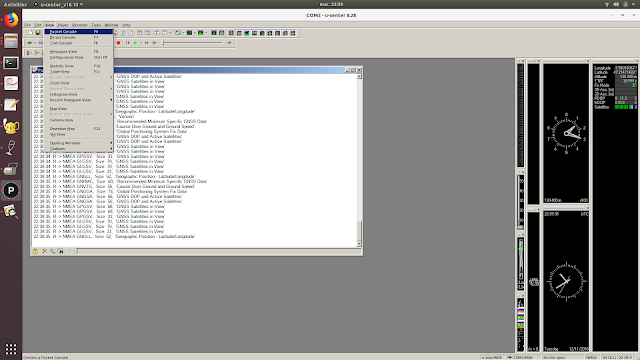Viewport: 640px width, 360px height.
Task: Click the colorful chart view toolbar icon
Action: coord(178,33)
